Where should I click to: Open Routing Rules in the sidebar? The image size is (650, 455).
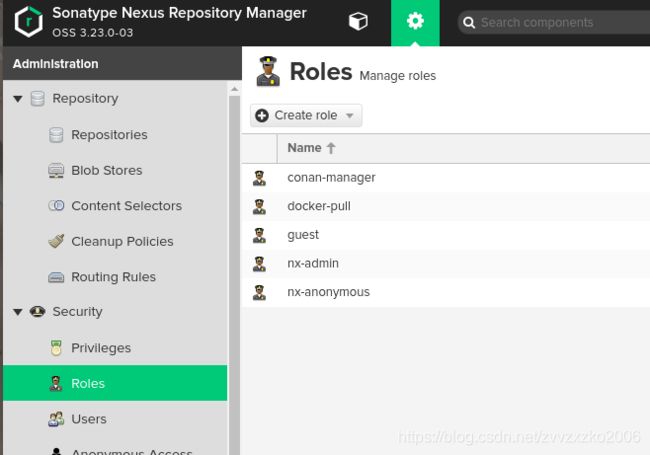[114, 277]
